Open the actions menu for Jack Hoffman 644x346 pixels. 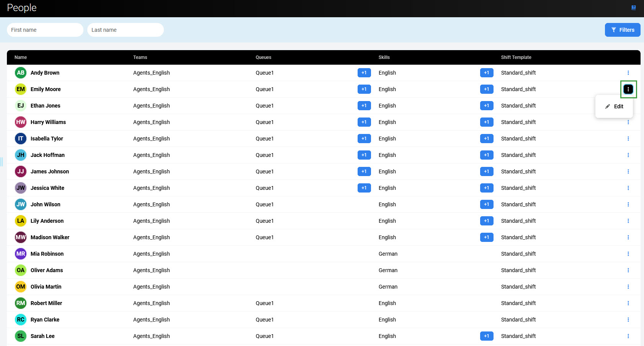628,155
